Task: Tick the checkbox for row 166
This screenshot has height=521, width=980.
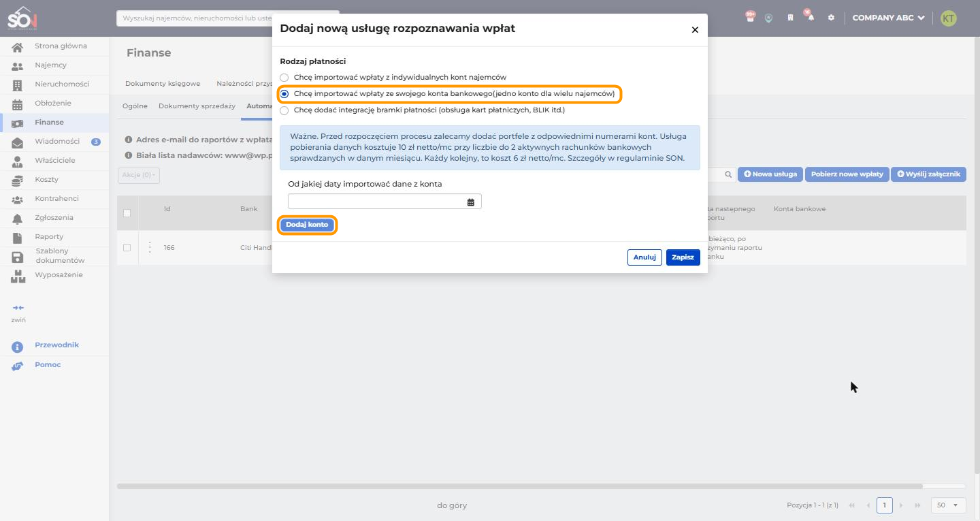Action: (127, 247)
